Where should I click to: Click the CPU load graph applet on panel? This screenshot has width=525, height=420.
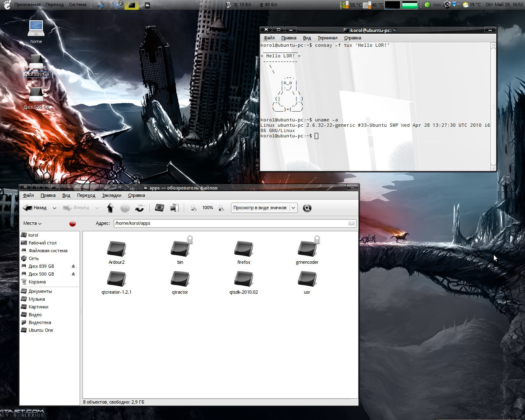click(393, 5)
